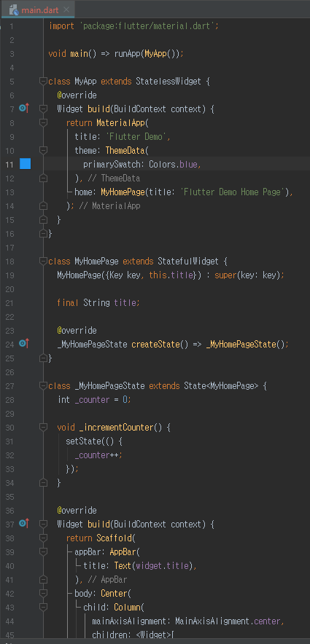The width and height of the screenshot is (310, 644).
Task: Click child: Column on line 43
Action: 112,607
